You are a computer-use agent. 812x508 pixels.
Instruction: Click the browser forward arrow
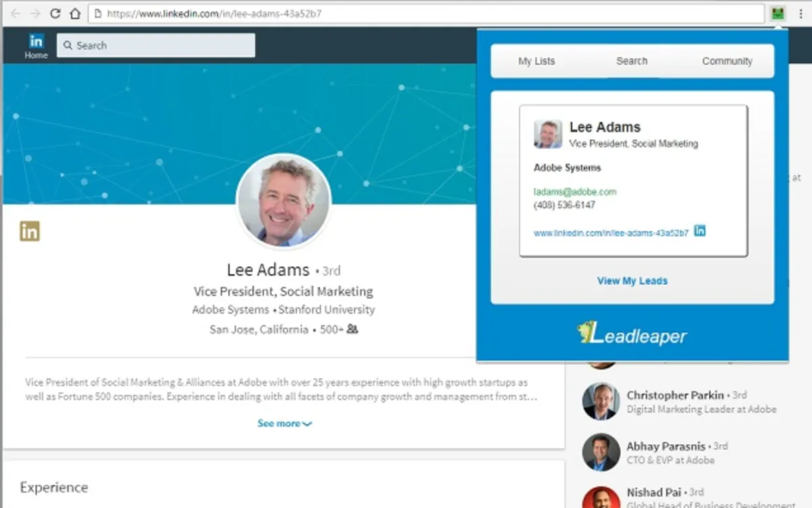click(x=35, y=14)
